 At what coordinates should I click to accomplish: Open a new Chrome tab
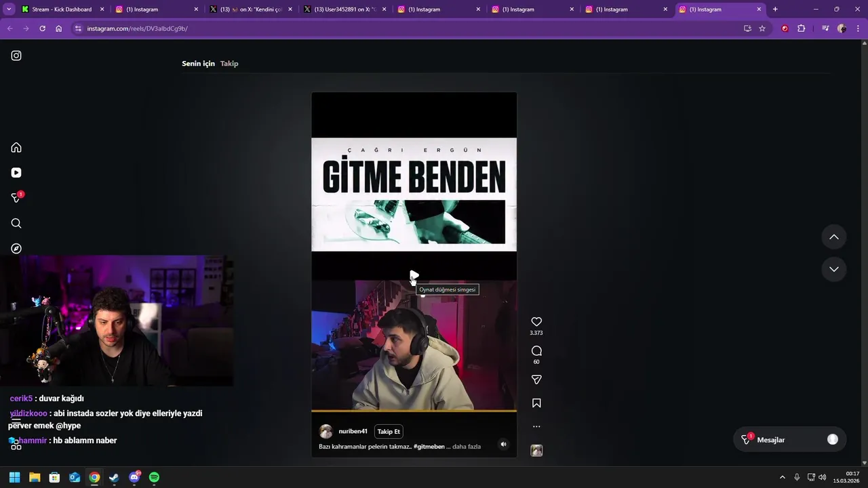pos(775,9)
